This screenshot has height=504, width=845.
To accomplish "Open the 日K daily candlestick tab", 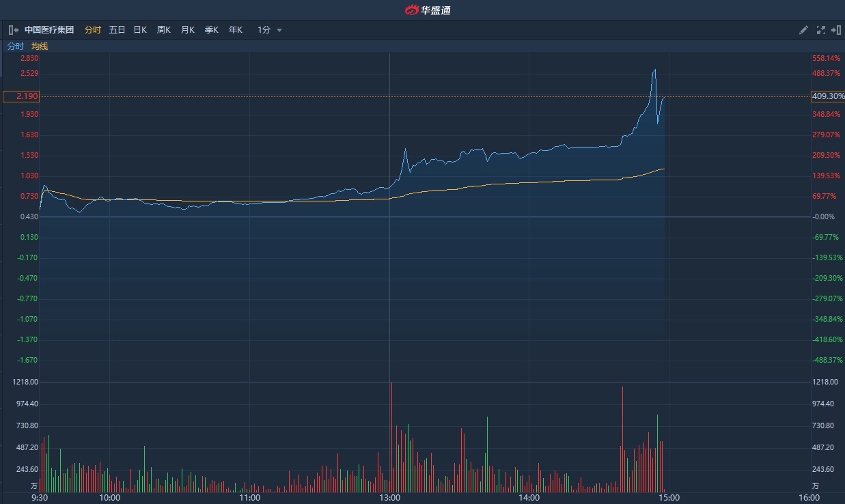I will (140, 30).
